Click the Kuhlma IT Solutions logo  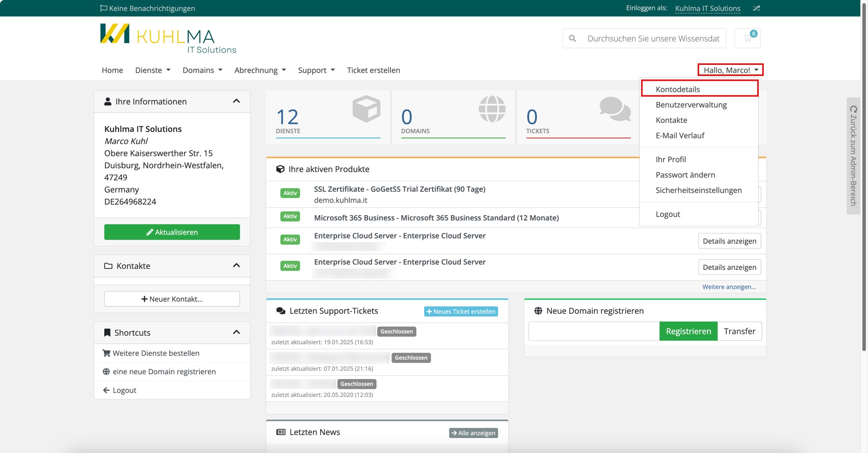[168, 39]
